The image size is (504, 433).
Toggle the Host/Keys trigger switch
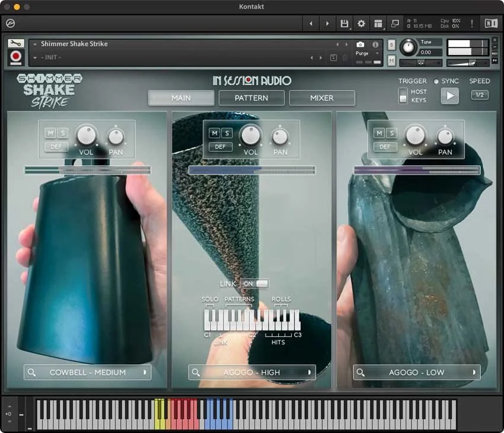[x=403, y=96]
